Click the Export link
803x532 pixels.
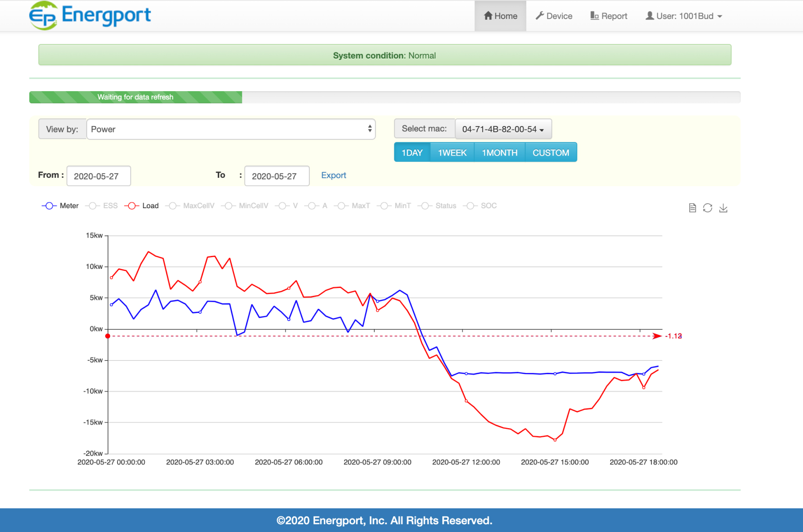click(333, 176)
